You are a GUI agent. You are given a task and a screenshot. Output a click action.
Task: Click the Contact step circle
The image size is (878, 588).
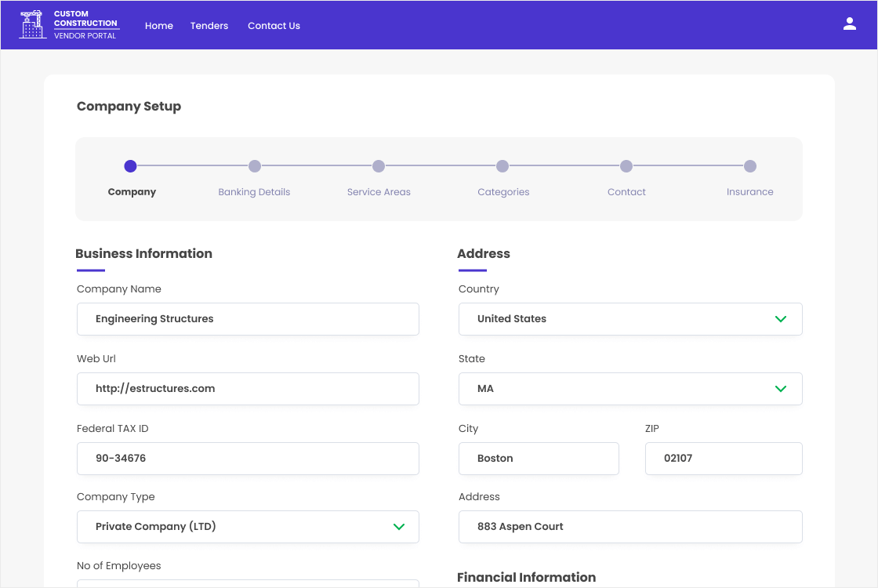pyautogui.click(x=626, y=166)
